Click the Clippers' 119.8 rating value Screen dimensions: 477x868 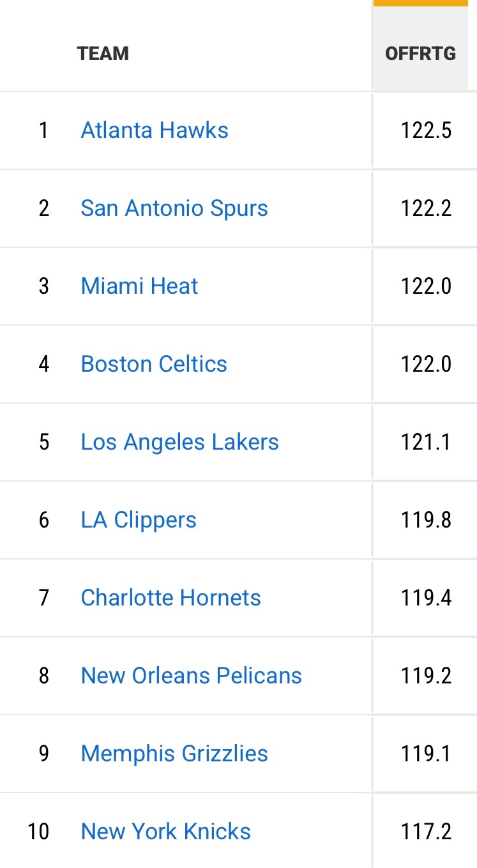click(x=426, y=520)
